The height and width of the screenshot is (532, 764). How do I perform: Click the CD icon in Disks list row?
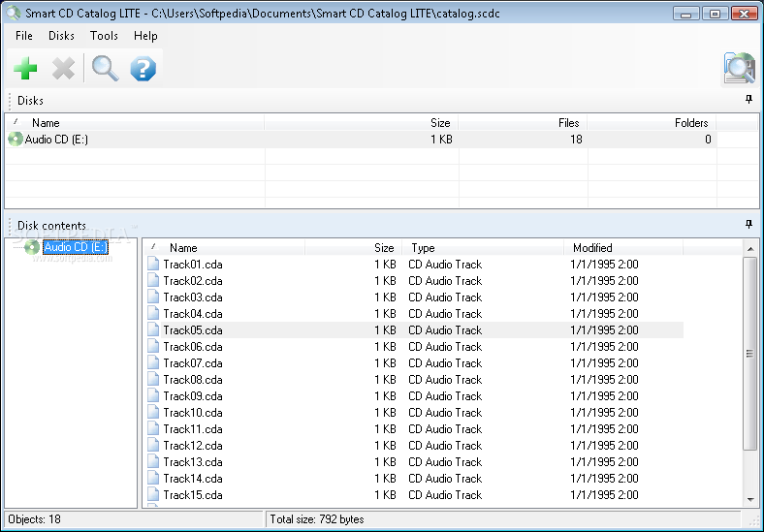click(x=16, y=140)
